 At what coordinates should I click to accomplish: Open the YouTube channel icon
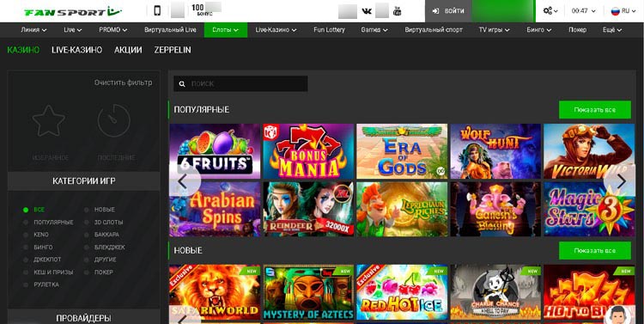398,10
